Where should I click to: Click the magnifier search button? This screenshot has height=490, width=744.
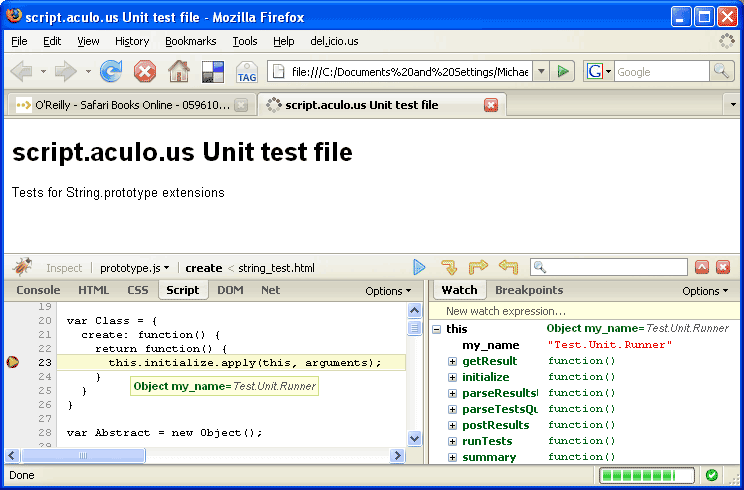pyautogui.click(x=721, y=72)
